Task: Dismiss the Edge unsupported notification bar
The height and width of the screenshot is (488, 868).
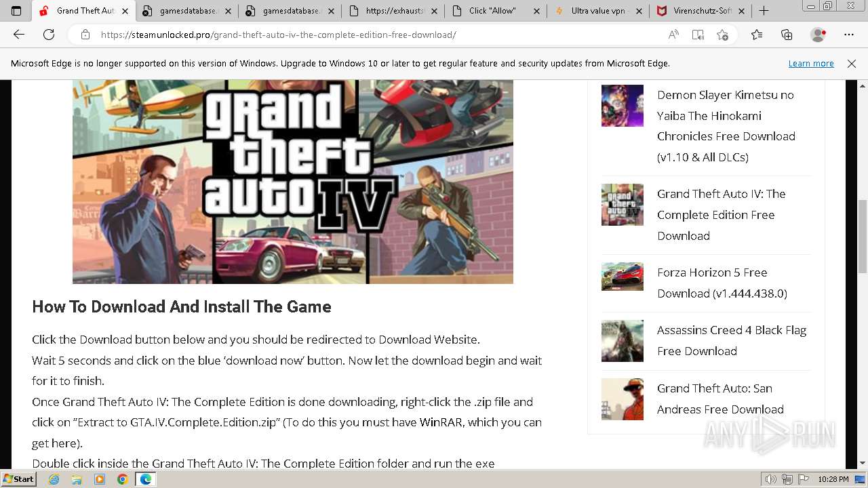Action: pyautogui.click(x=852, y=64)
